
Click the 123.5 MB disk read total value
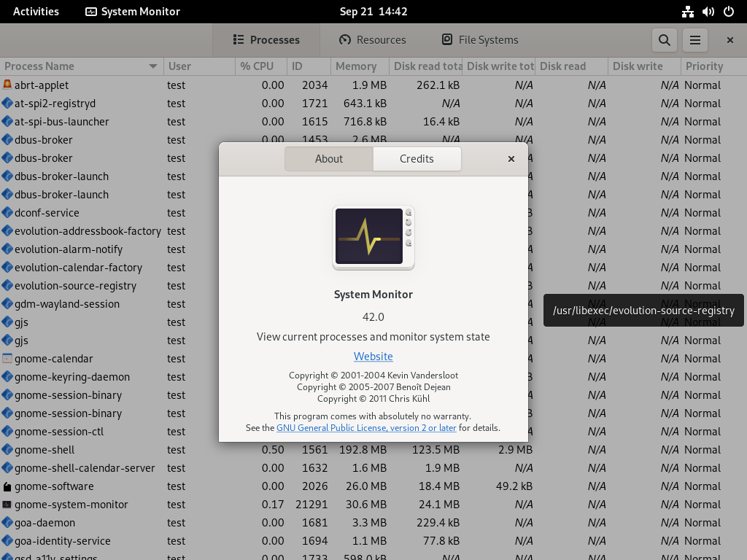point(436,449)
